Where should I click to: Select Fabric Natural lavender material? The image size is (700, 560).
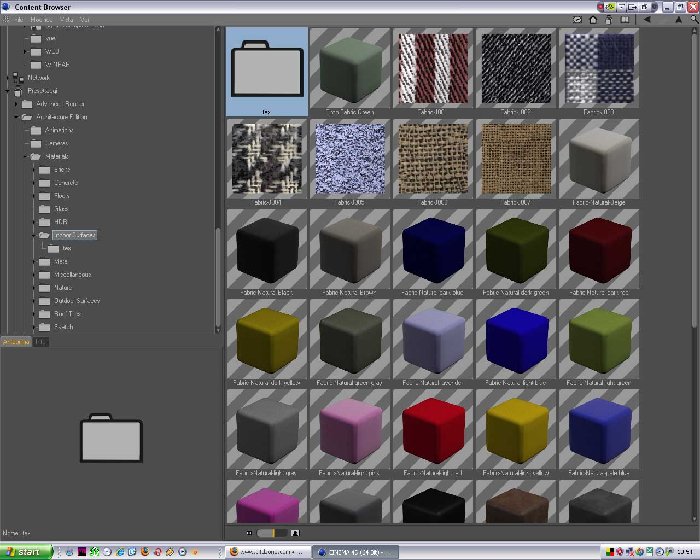[433, 343]
